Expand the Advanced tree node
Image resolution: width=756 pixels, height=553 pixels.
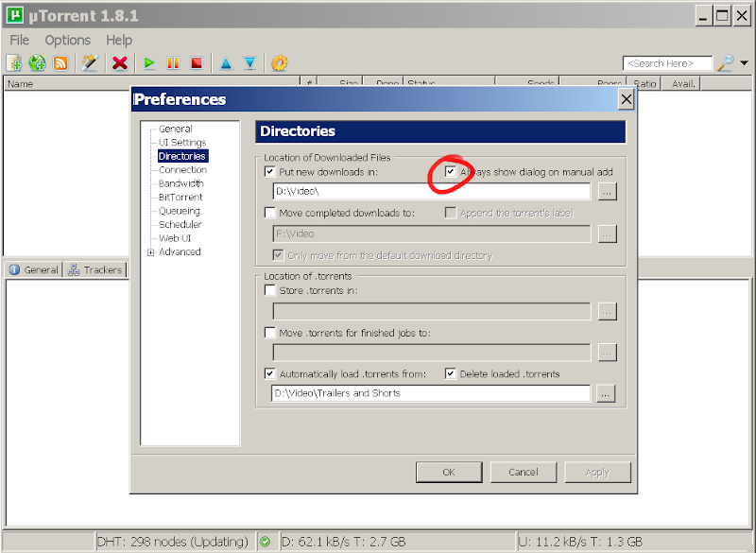coord(151,252)
